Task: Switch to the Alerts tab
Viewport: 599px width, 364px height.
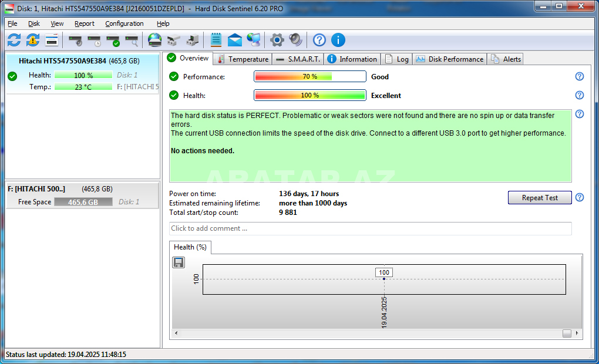Action: pyautogui.click(x=506, y=59)
